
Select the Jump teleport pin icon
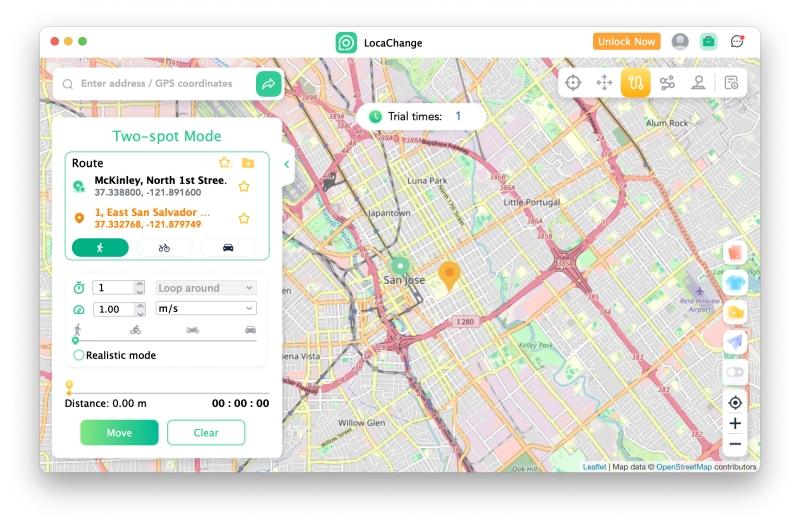click(698, 83)
